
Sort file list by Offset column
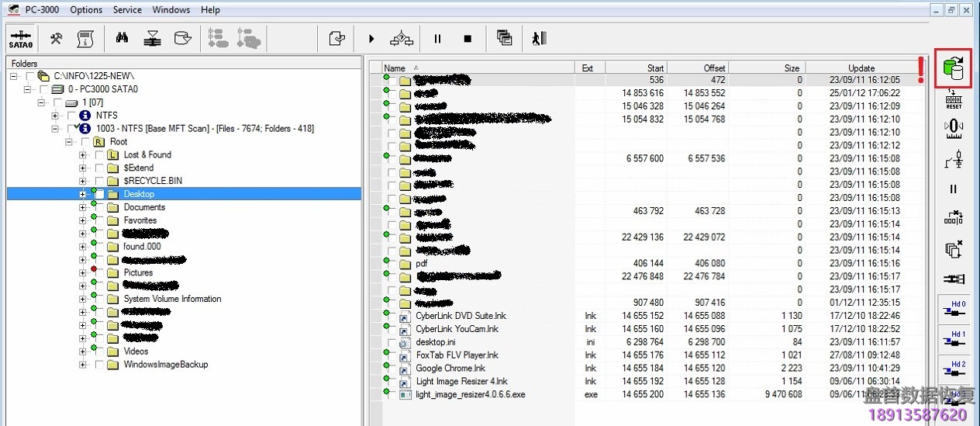pos(698,68)
